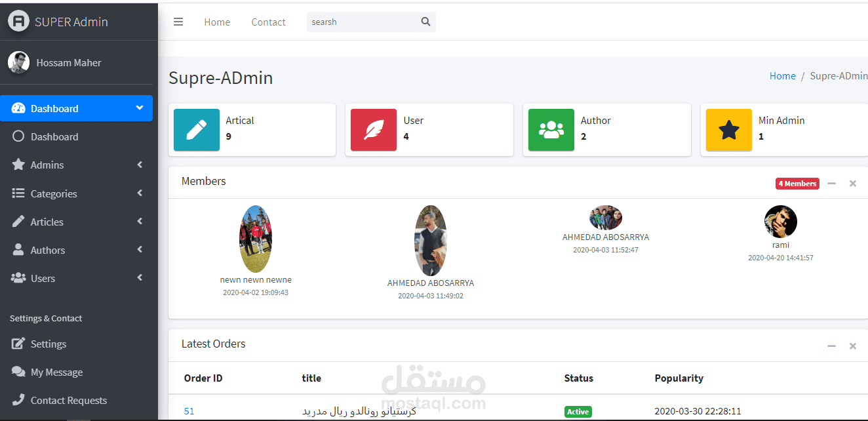The width and height of the screenshot is (868, 421).
Task: Click the teal Artical pencil tile
Action: click(197, 130)
